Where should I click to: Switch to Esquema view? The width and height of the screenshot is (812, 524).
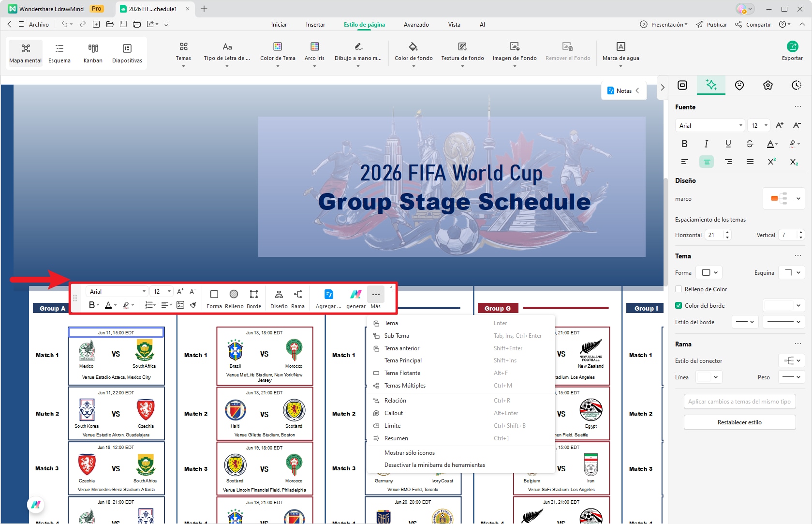pos(59,53)
